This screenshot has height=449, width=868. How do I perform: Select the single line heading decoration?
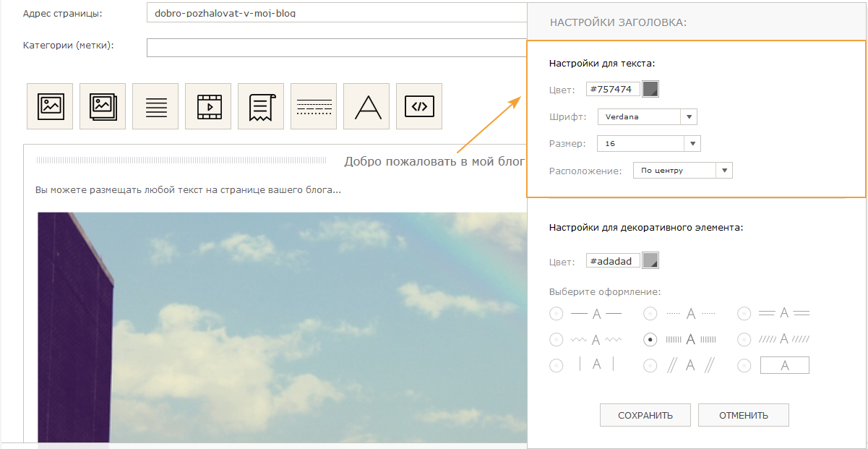click(557, 314)
